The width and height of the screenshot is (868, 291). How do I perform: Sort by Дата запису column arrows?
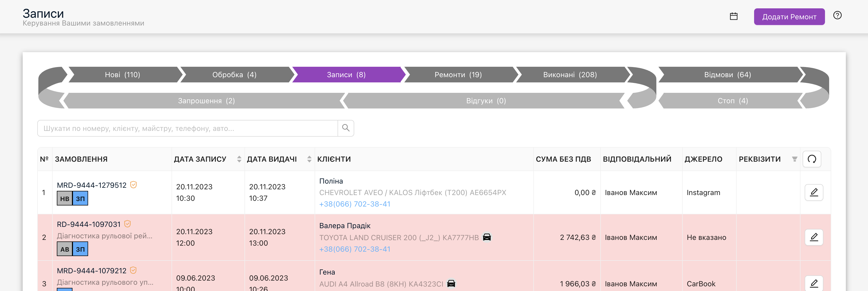click(239, 159)
